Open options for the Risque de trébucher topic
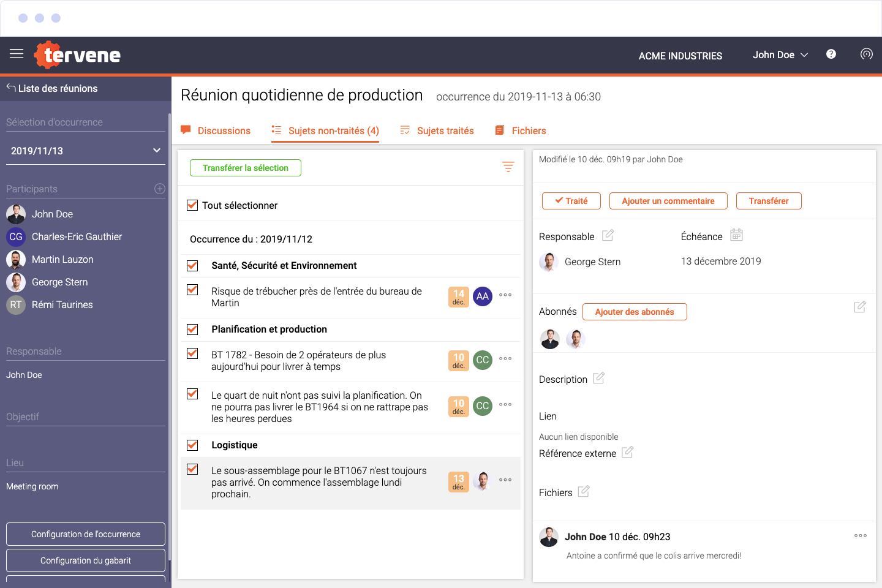 (505, 295)
